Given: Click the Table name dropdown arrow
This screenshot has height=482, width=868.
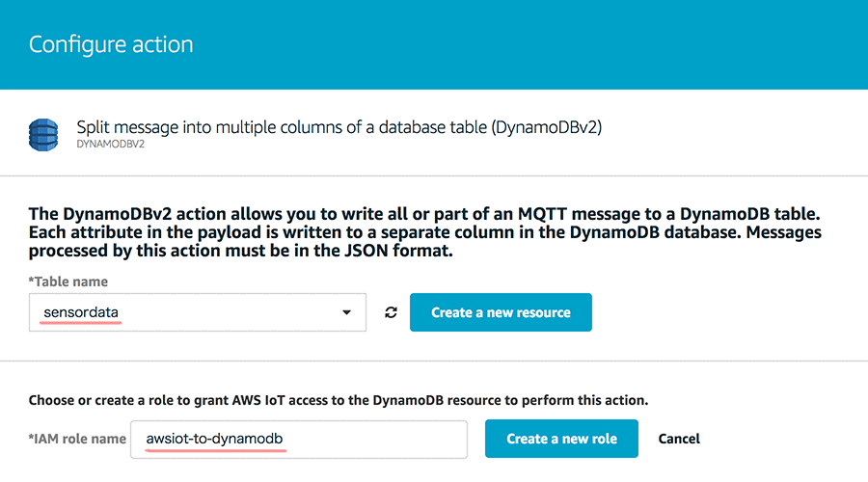Looking at the screenshot, I should pyautogui.click(x=346, y=312).
